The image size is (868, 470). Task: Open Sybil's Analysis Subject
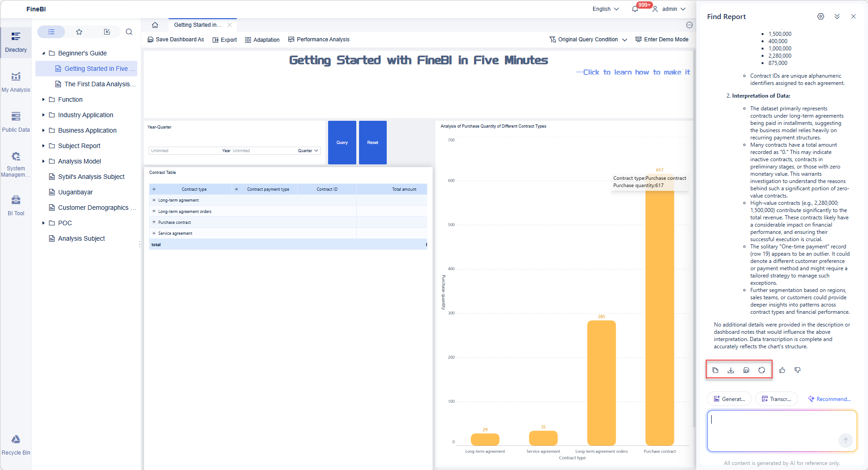coord(86,177)
